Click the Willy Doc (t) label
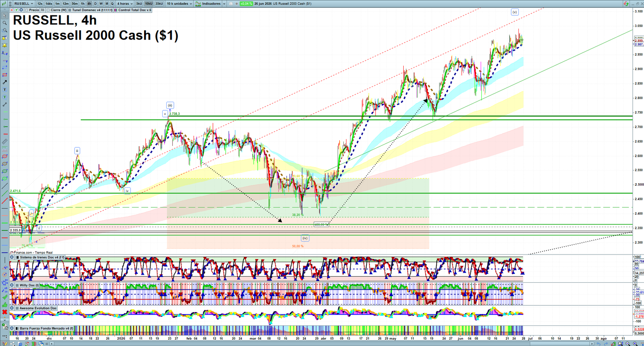This screenshot has width=644, height=346. click(x=29, y=285)
